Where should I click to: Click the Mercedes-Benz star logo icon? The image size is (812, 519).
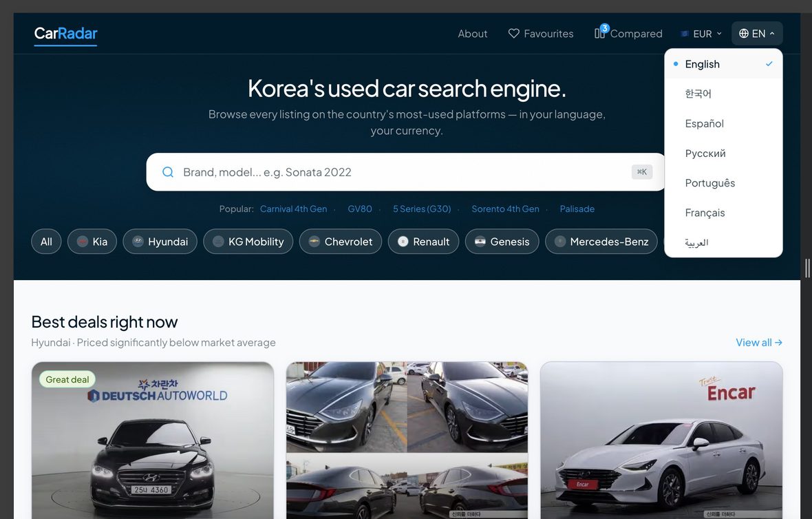560,242
